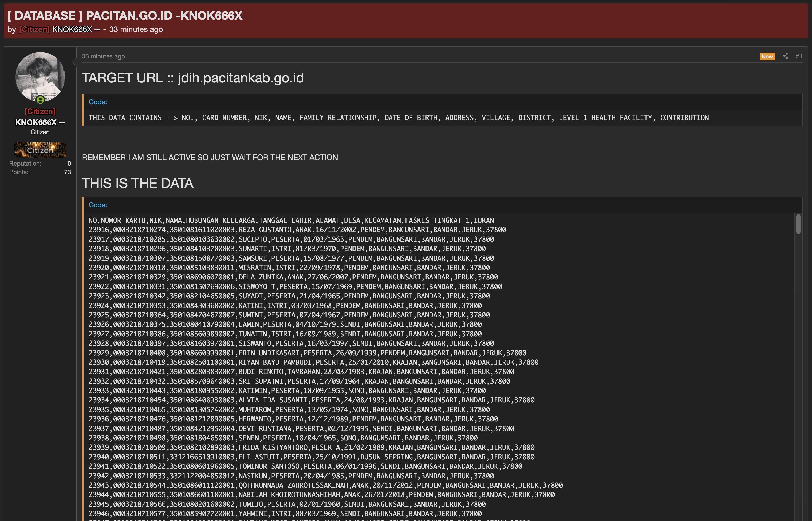Open the KNOK666X username in sidebar
The image size is (812, 521).
pyautogui.click(x=40, y=122)
